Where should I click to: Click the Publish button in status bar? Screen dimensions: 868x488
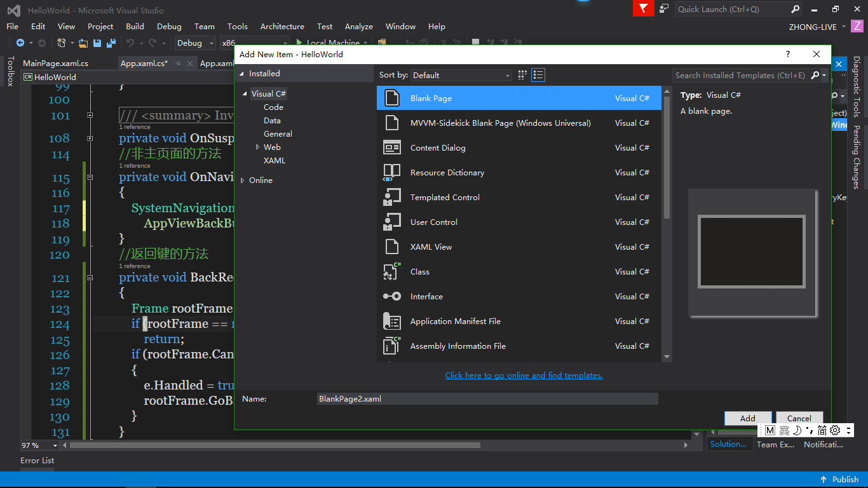pos(839,479)
